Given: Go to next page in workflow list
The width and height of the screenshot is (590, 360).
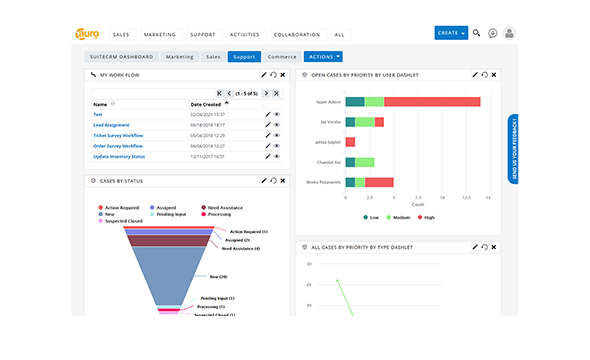Looking at the screenshot, I should pyautogui.click(x=266, y=93).
